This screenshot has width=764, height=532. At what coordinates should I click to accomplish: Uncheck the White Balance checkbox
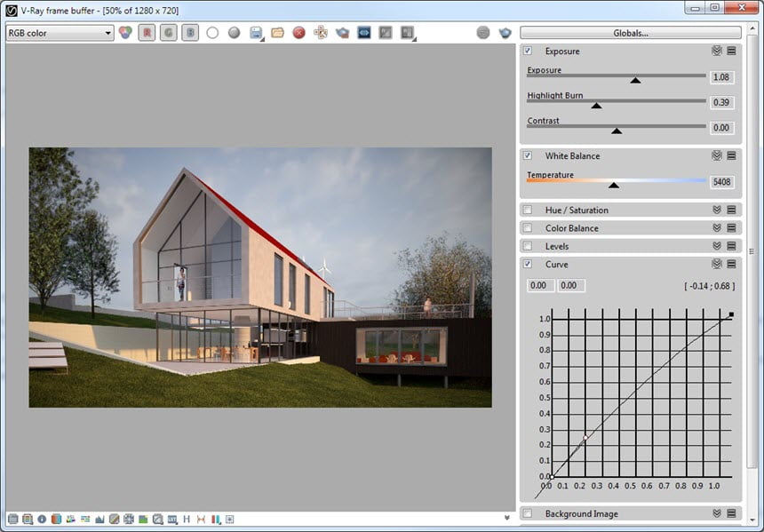[x=528, y=155]
